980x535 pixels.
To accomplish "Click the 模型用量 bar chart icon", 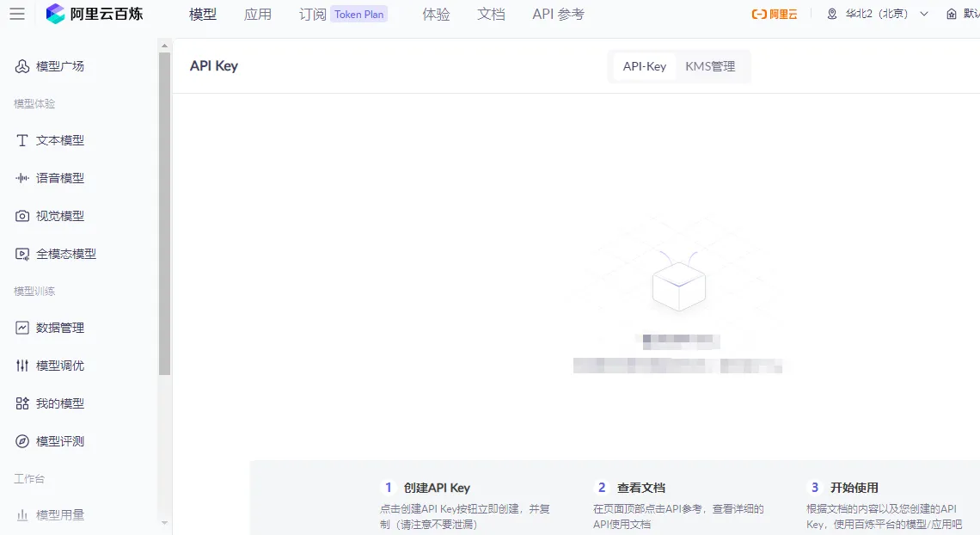I will 22,515.
